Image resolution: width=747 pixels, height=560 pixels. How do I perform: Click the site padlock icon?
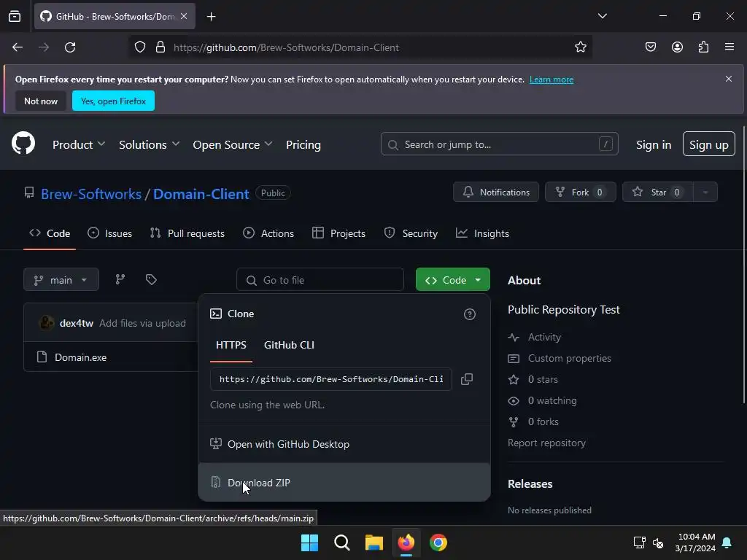pyautogui.click(x=160, y=47)
